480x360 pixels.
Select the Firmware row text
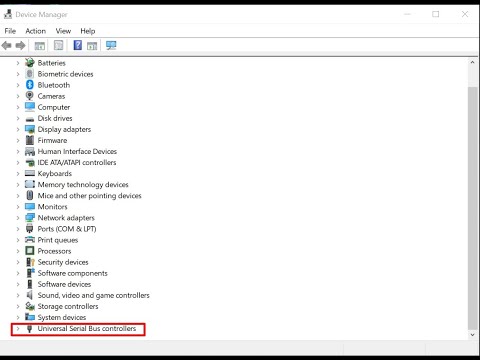click(52, 140)
